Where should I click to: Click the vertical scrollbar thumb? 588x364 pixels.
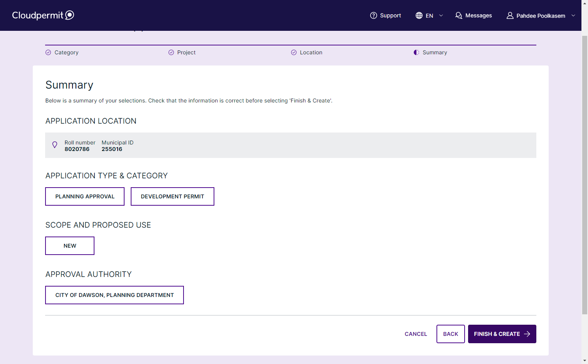(x=585, y=175)
